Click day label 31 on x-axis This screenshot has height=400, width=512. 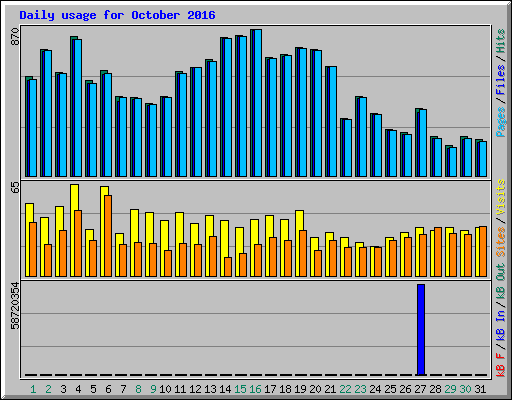tap(480, 389)
